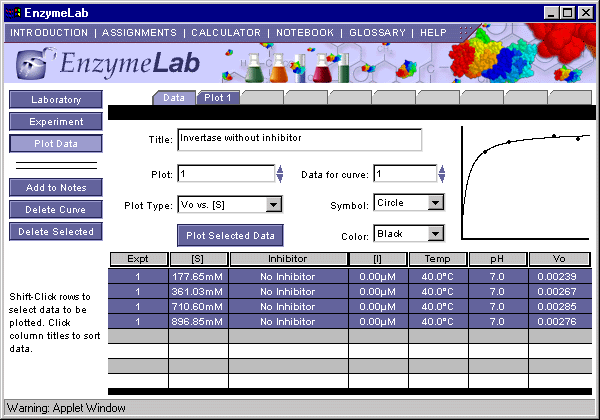Sort the table by the Vo column header

click(x=560, y=259)
